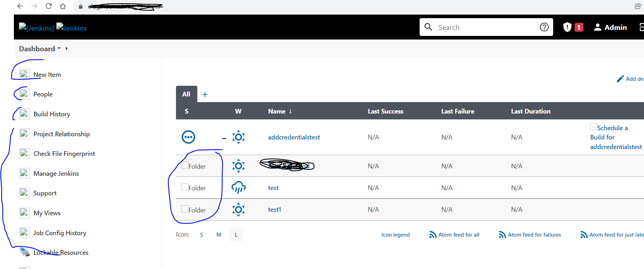Screen dimensions: 644x269
Task: Set icon size to S
Action: point(201,234)
